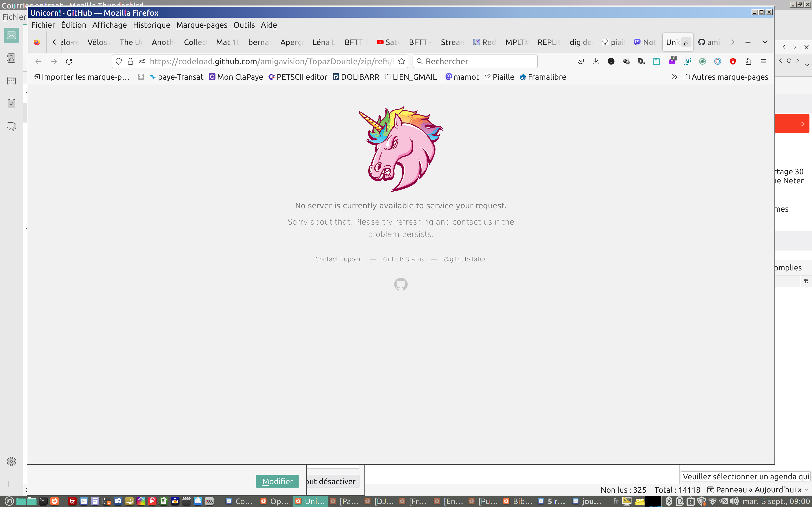Switch to the Stream tab
The image size is (812, 507).
[452, 42]
